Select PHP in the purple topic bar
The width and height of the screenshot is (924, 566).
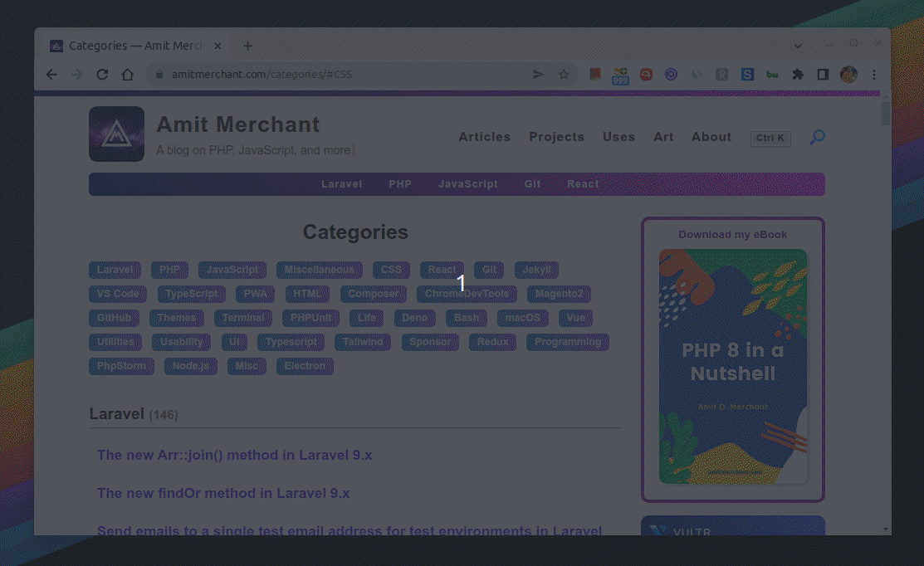(400, 184)
